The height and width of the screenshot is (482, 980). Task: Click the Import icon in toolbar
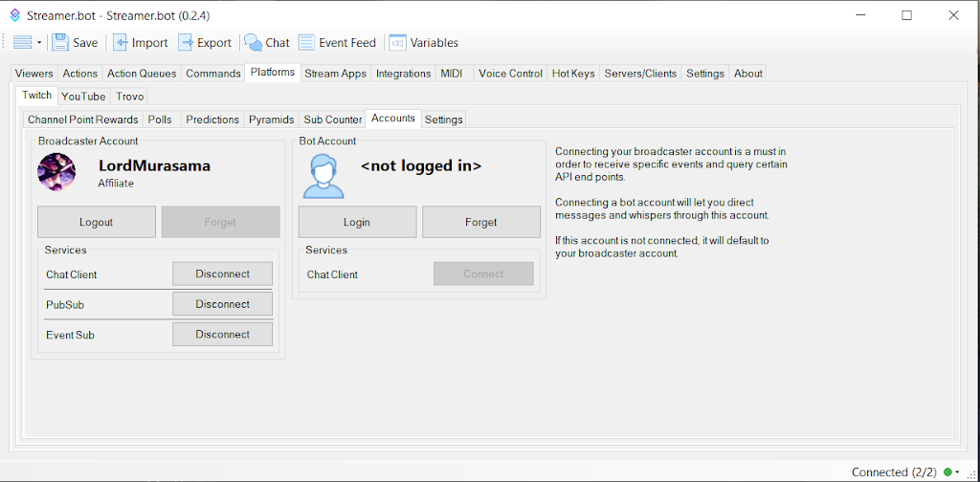(x=121, y=42)
